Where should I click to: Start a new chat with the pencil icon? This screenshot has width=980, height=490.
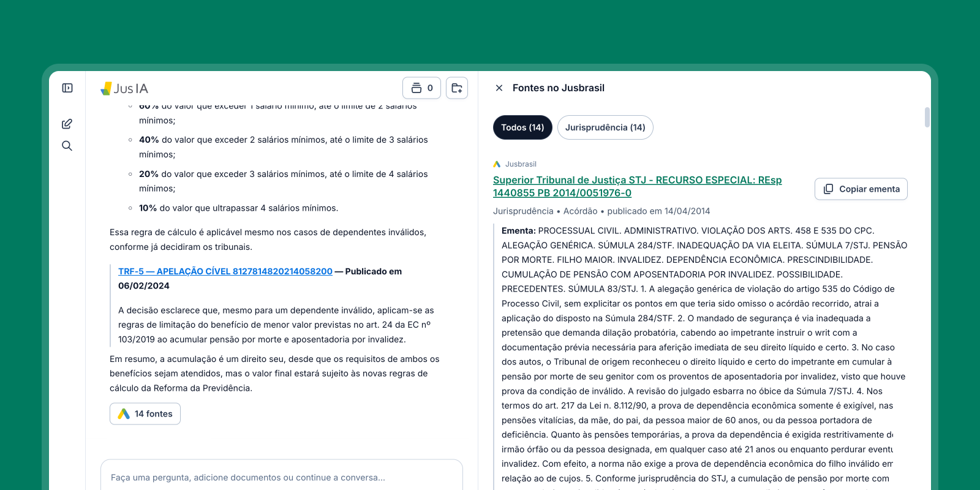[67, 124]
